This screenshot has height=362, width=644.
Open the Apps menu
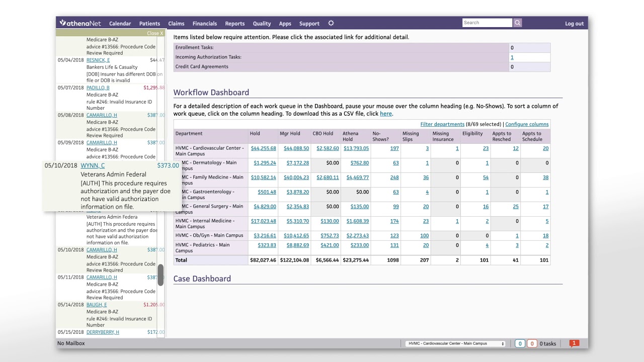[x=285, y=24]
